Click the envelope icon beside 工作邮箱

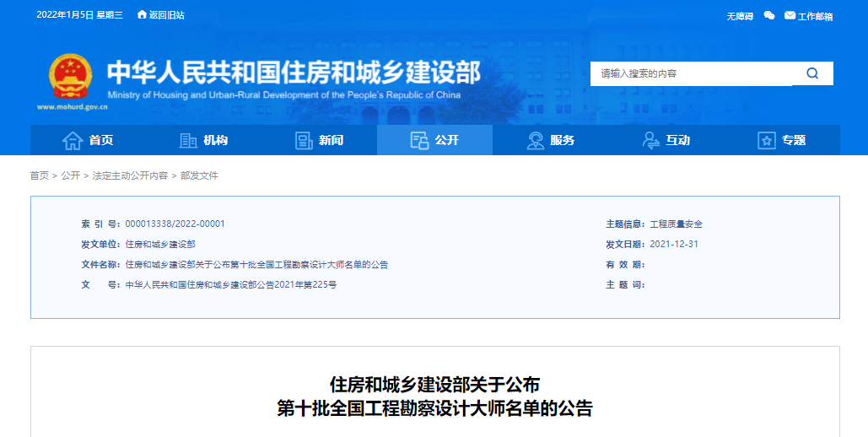[790, 15]
